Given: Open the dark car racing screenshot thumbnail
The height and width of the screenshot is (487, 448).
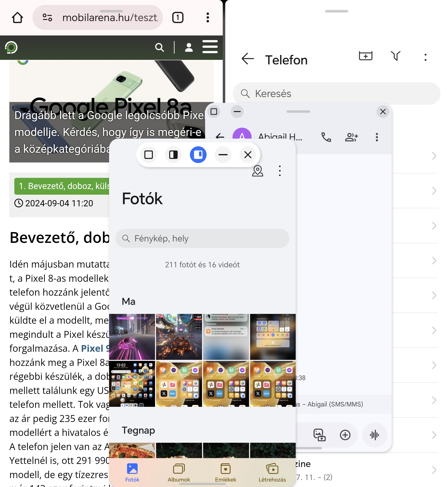Looking at the screenshot, I should click(179, 337).
